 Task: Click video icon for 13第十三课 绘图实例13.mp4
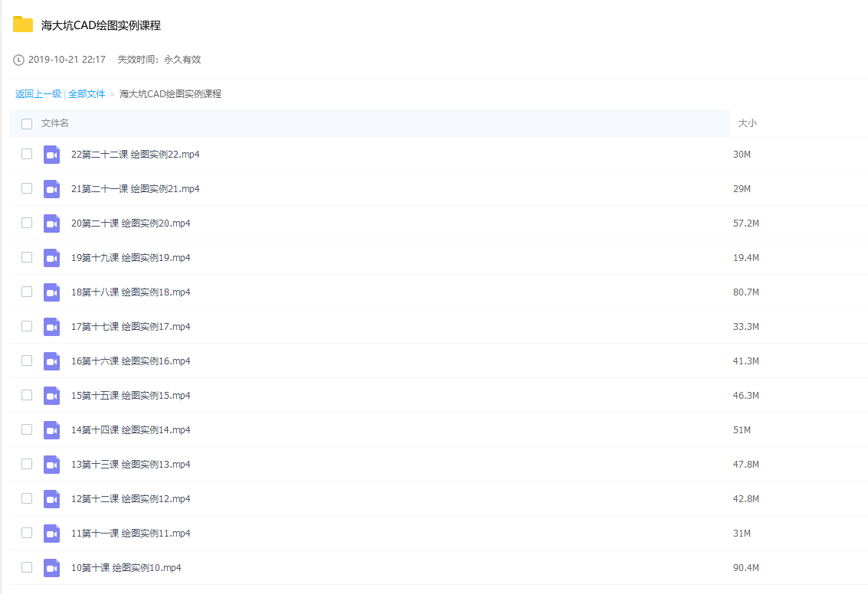coord(51,464)
